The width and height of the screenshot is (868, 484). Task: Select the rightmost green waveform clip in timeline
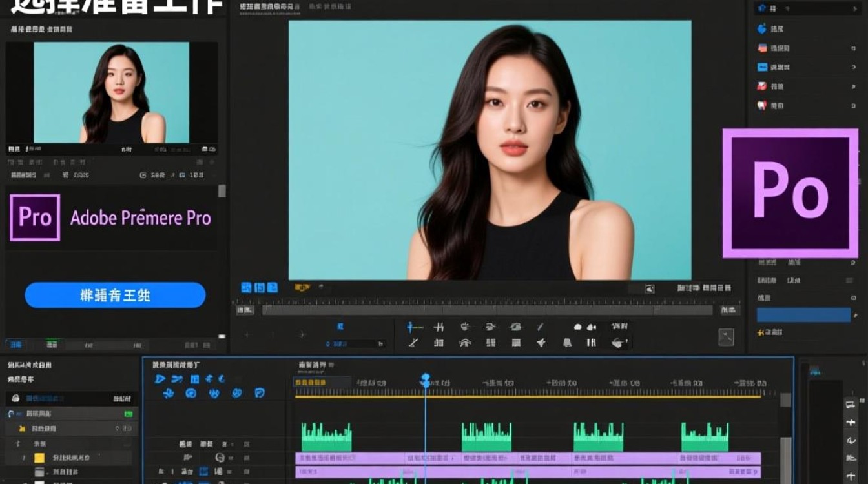tap(705, 438)
